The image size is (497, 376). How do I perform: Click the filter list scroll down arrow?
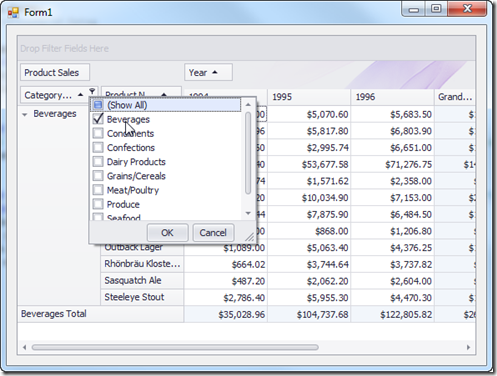pos(248,213)
